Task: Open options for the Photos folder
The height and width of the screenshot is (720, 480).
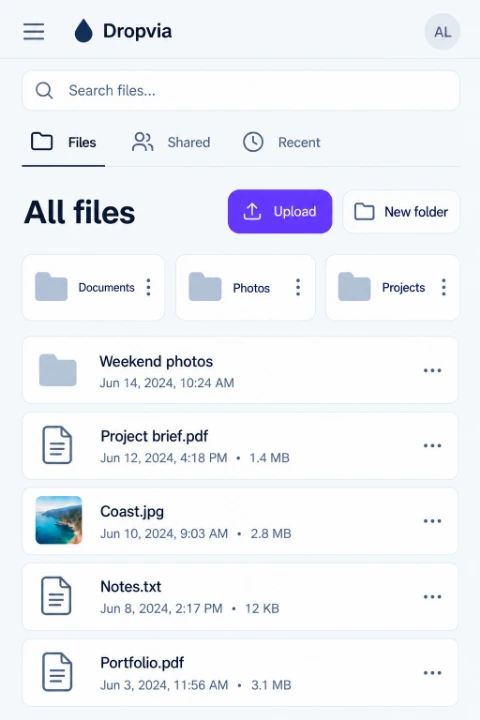Action: point(298,287)
